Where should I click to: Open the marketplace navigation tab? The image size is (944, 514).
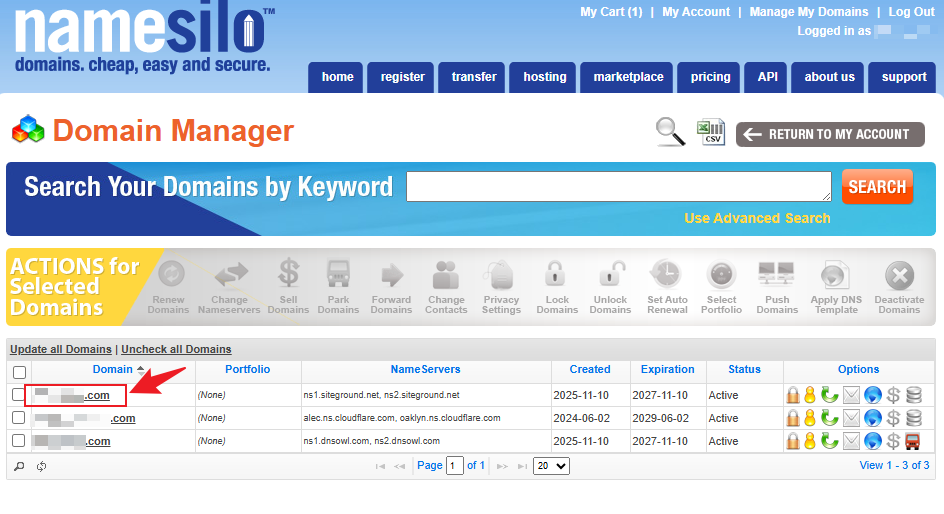point(628,77)
